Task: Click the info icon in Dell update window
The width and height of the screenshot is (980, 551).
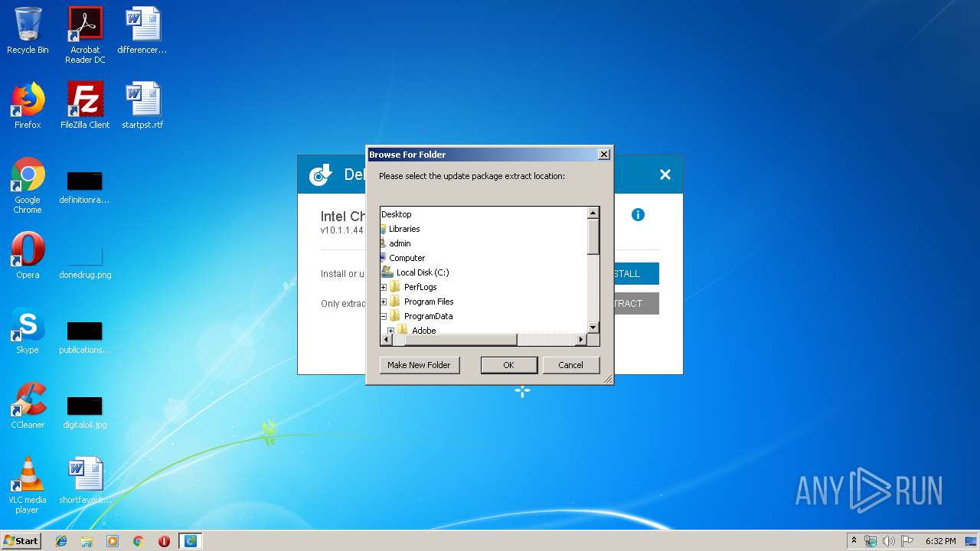Action: pos(638,215)
